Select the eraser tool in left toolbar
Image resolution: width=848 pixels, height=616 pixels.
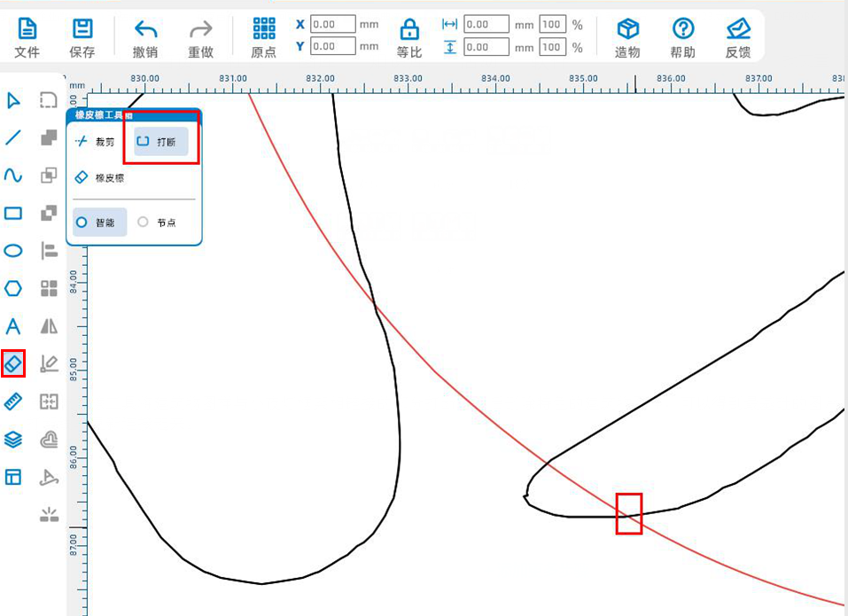point(13,363)
